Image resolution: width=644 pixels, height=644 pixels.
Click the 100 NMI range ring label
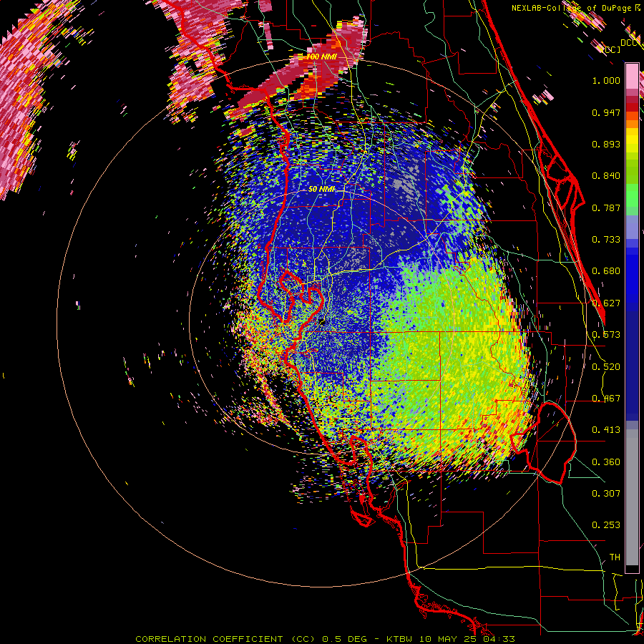point(321,57)
